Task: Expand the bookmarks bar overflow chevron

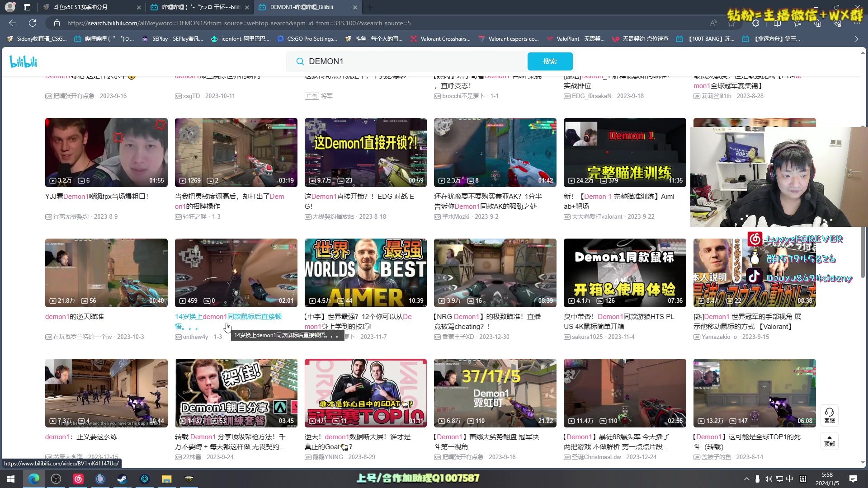Action: (856, 39)
